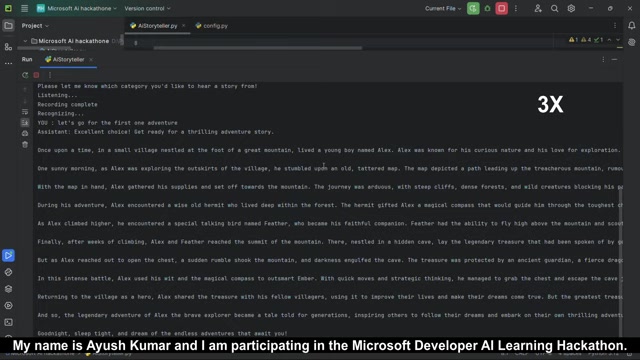The image size is (640, 360).
Task: Open the Version control dropdown
Action: (x=147, y=8)
